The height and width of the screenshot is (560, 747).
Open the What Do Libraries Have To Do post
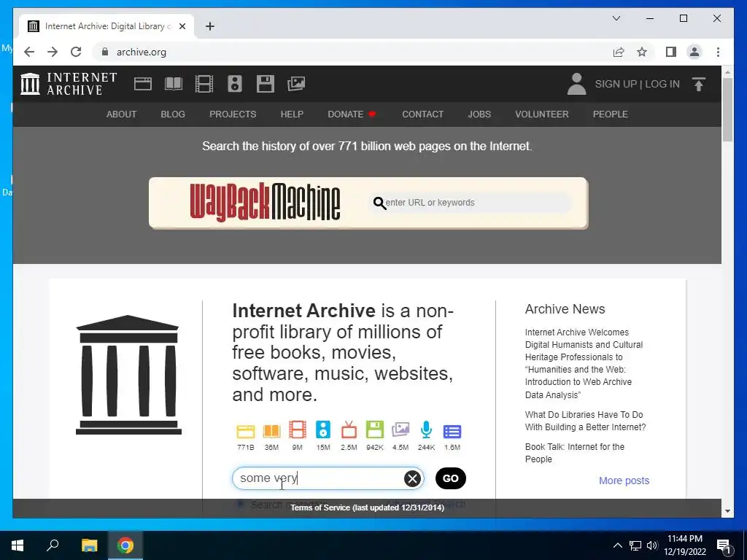click(586, 421)
